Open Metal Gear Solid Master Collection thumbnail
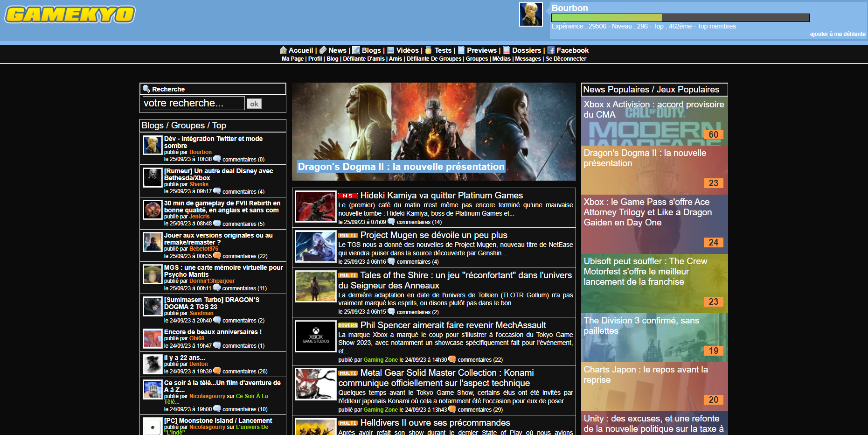Viewport: 868px width, 435px height. [316, 384]
